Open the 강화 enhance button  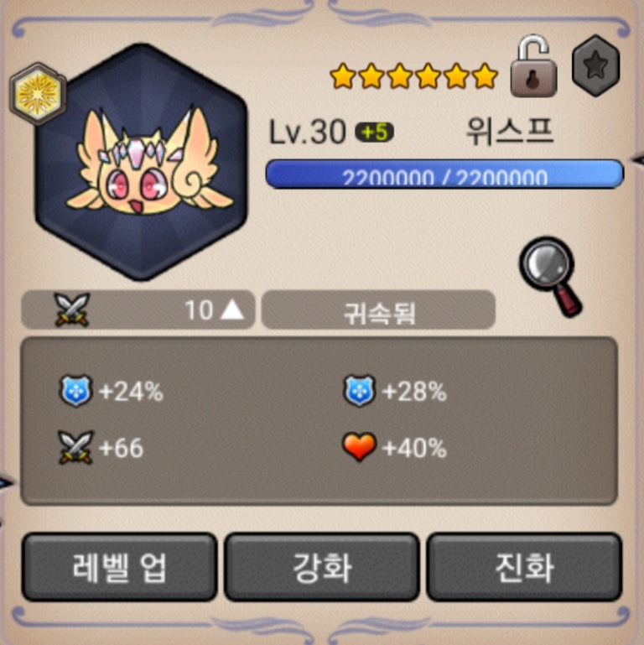[x=322, y=567]
